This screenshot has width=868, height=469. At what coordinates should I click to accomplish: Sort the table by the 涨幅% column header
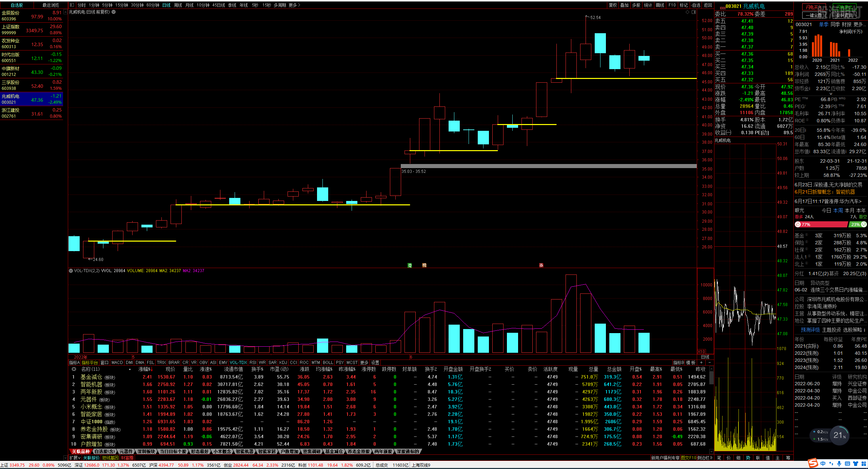[x=145, y=369]
